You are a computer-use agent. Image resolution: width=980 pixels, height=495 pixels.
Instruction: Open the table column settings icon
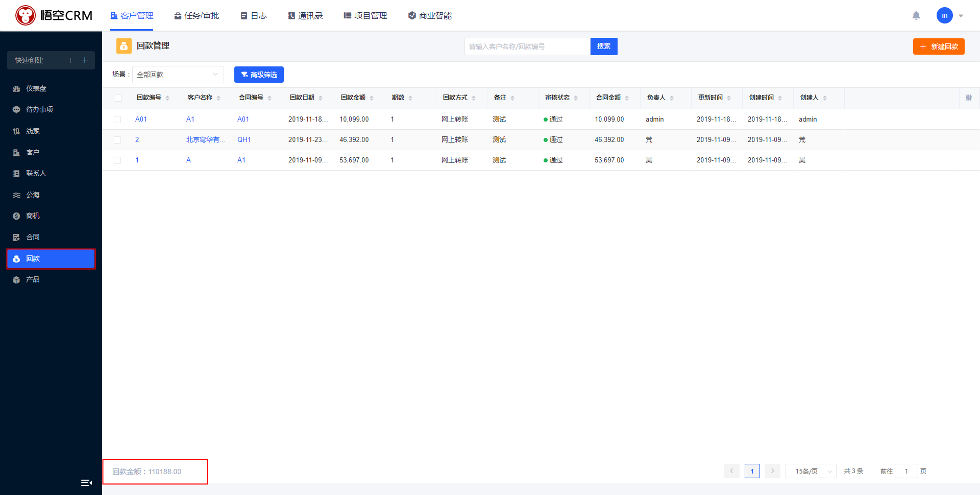968,98
